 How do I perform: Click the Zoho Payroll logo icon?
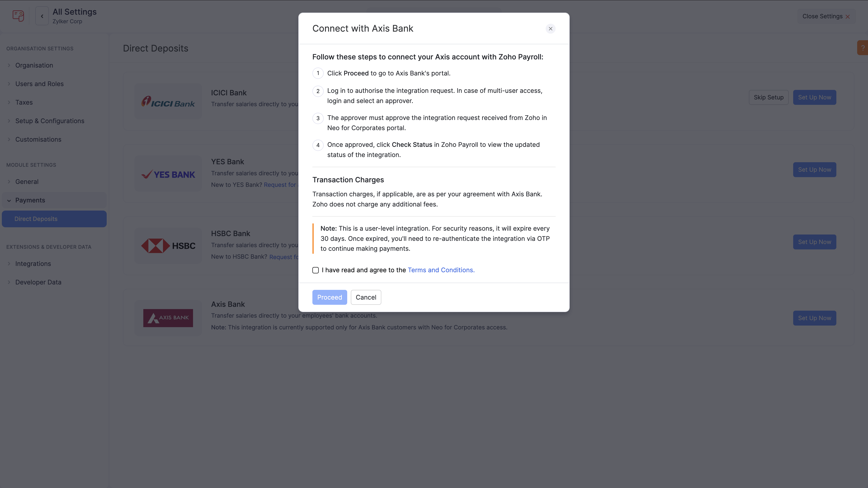tap(18, 16)
